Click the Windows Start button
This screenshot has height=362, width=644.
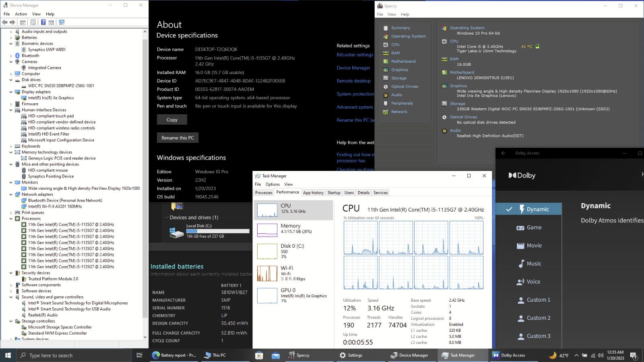coord(8,355)
